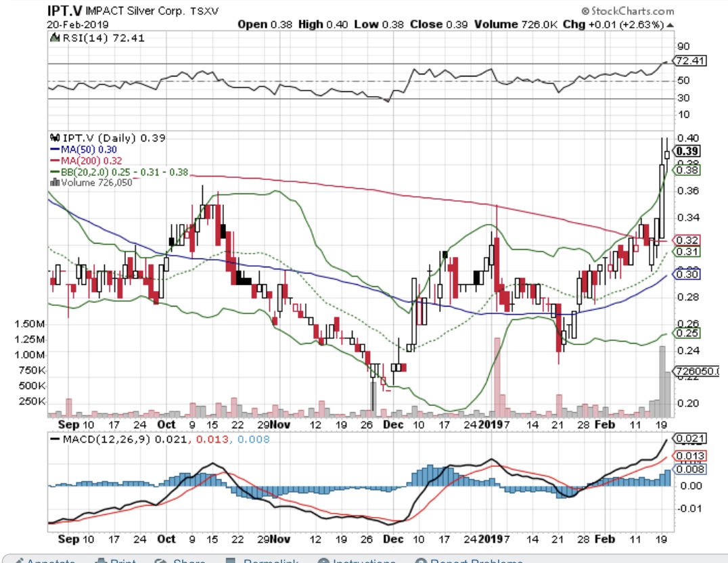Click the date 20-Feb-2019

pyautogui.click(x=78, y=24)
